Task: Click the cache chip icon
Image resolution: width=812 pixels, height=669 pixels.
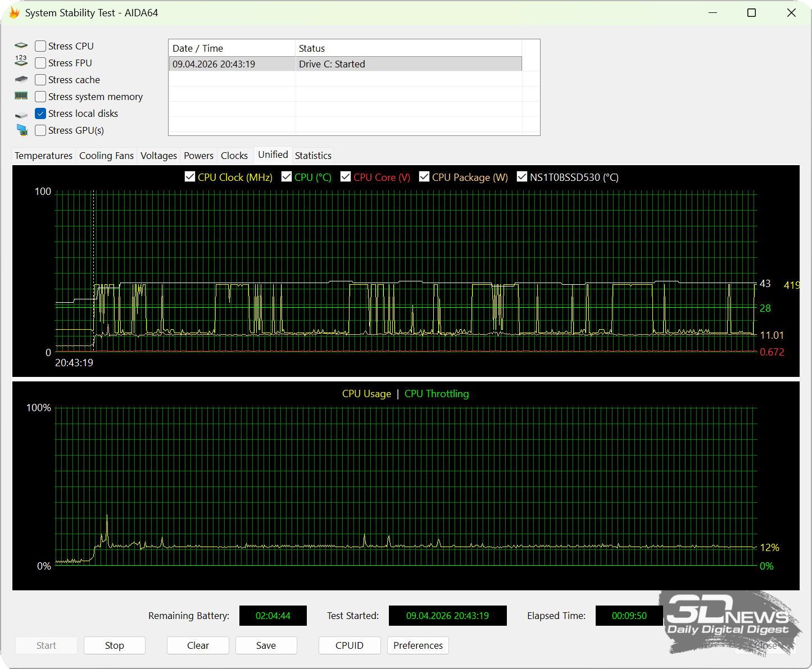Action: pyautogui.click(x=21, y=80)
